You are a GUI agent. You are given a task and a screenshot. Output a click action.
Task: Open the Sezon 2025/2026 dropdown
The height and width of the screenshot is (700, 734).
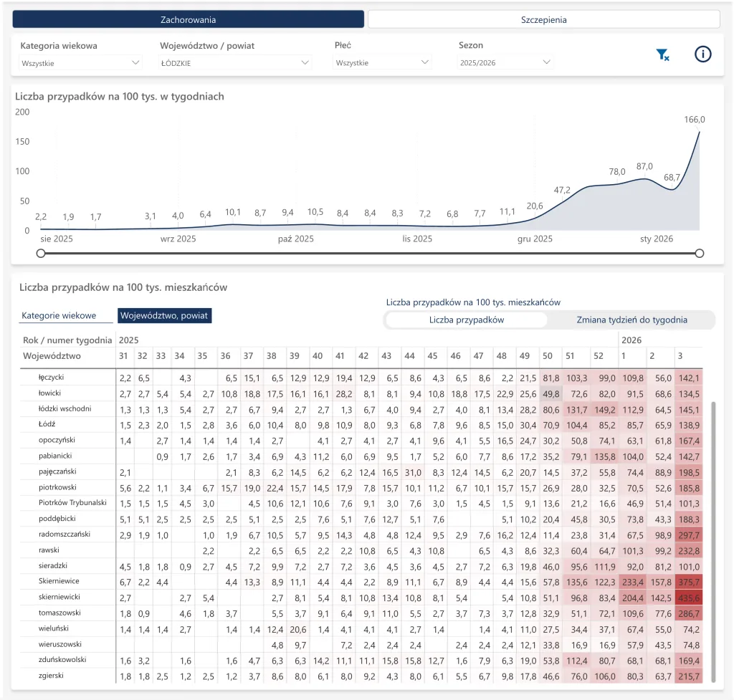[x=505, y=63]
